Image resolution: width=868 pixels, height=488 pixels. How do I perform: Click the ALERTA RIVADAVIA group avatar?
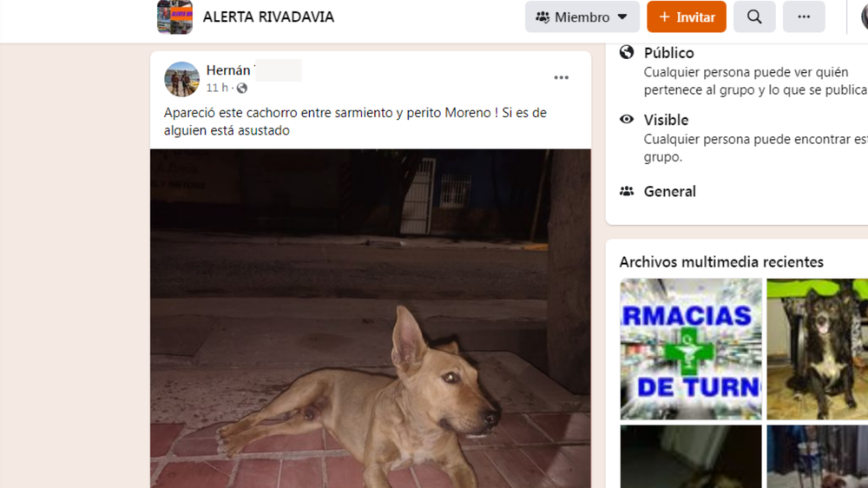pos(175,17)
